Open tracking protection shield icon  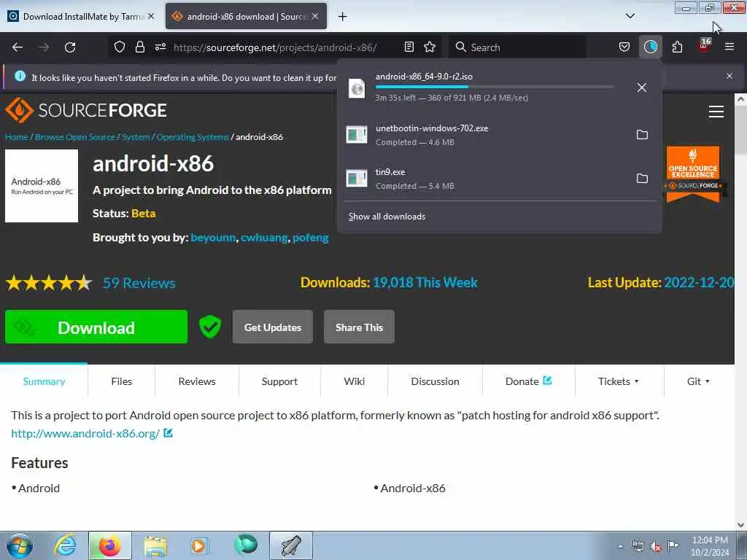click(120, 47)
